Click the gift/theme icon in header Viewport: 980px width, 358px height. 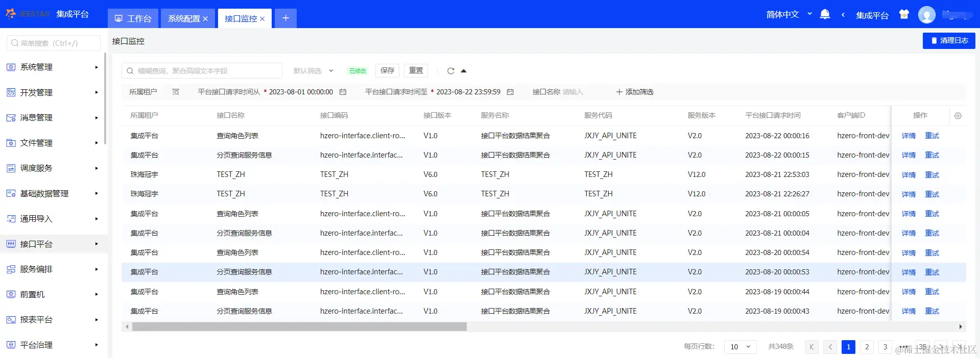pos(904,15)
